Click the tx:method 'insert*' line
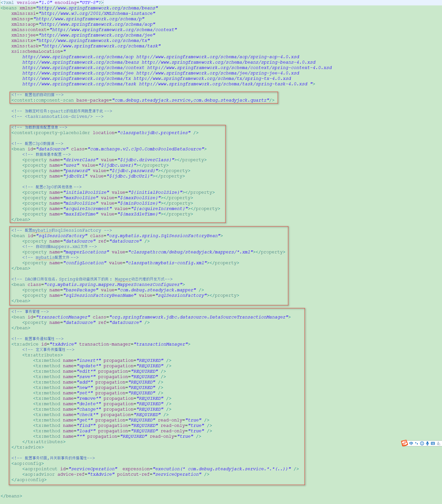This screenshot has height=504, width=442. (102, 361)
